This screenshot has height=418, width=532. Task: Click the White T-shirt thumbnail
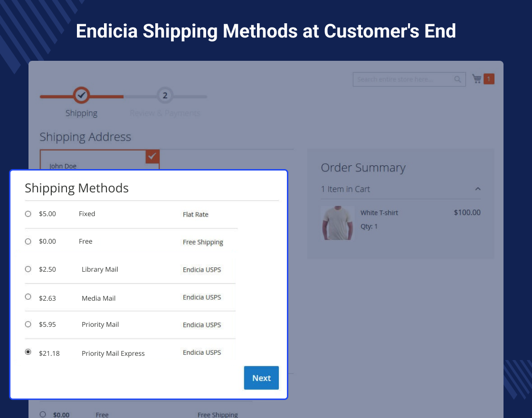click(337, 223)
